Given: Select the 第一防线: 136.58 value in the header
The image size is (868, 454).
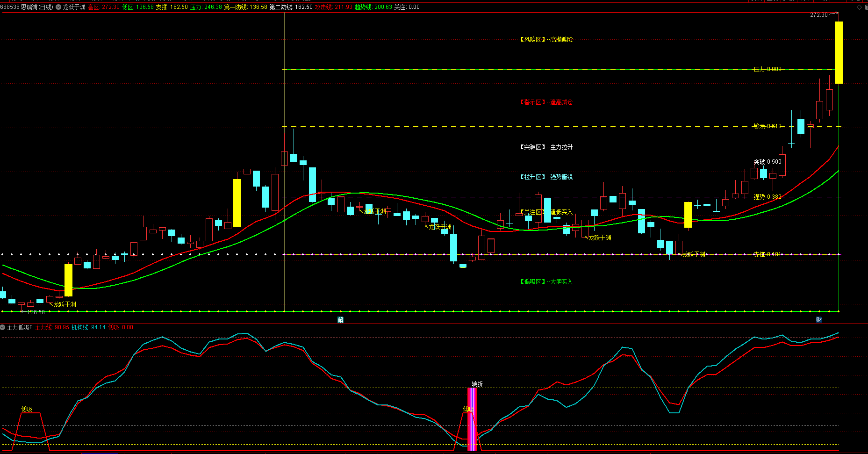Looking at the screenshot, I should click(x=246, y=7).
